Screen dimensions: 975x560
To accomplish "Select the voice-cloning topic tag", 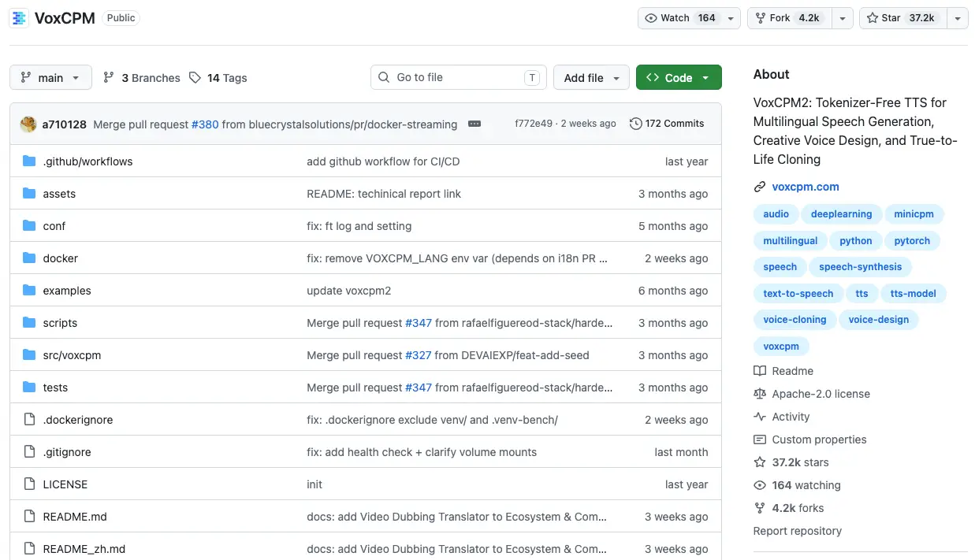I will coord(795,320).
